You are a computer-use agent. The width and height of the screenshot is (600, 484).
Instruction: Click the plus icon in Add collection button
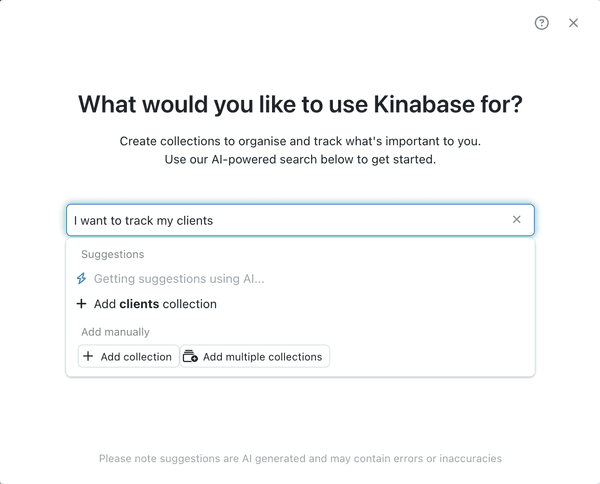[88, 356]
